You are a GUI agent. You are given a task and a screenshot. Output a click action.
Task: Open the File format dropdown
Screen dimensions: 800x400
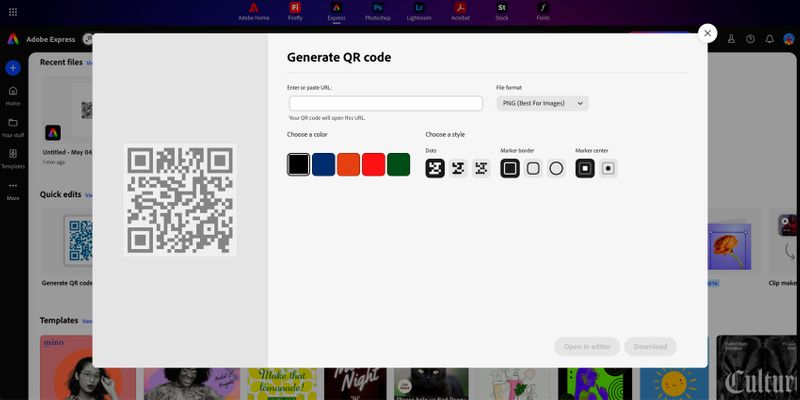tap(542, 103)
